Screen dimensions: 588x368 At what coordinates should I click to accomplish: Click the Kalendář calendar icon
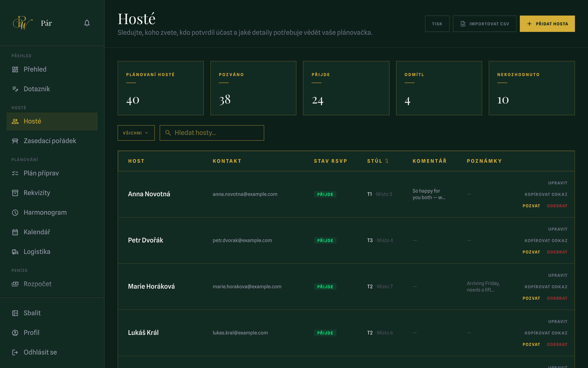point(15,232)
